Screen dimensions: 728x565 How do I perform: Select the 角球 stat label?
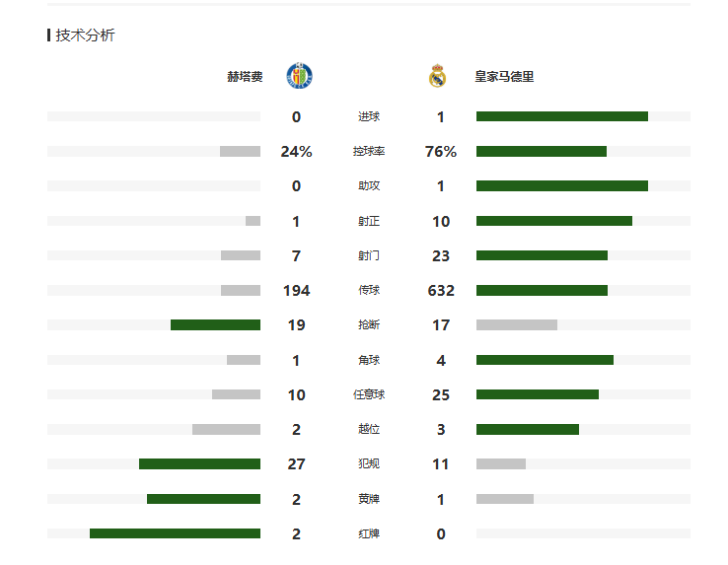[369, 360]
